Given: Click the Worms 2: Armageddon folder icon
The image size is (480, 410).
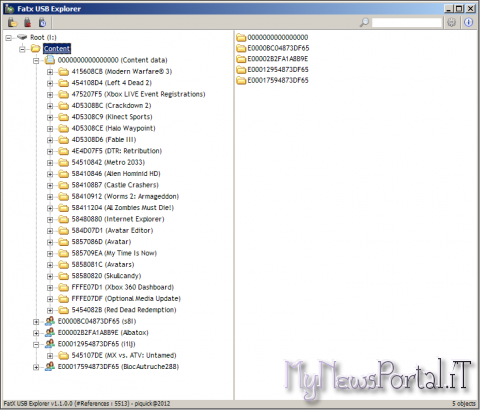Looking at the screenshot, I should pos(63,196).
